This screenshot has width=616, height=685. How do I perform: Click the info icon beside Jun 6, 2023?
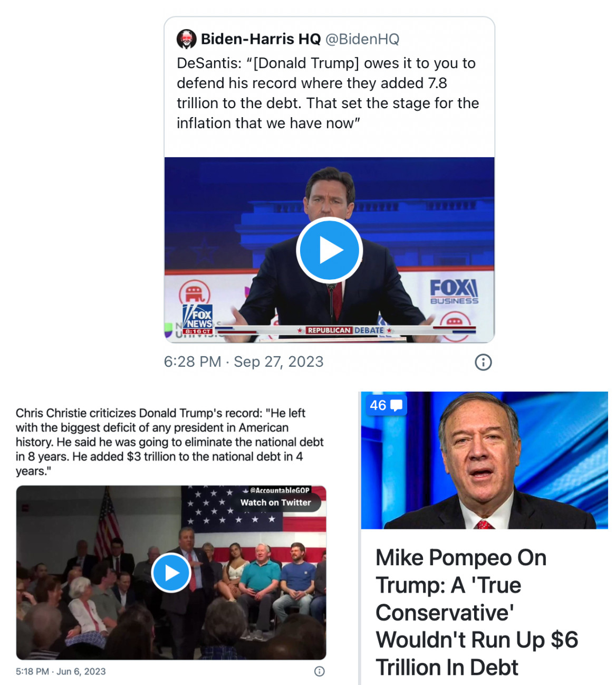(320, 671)
